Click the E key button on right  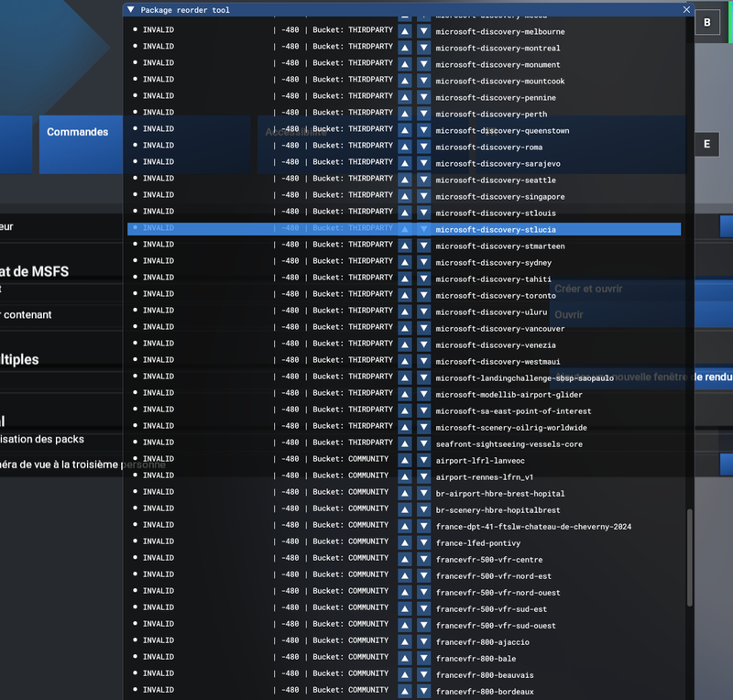pos(706,144)
